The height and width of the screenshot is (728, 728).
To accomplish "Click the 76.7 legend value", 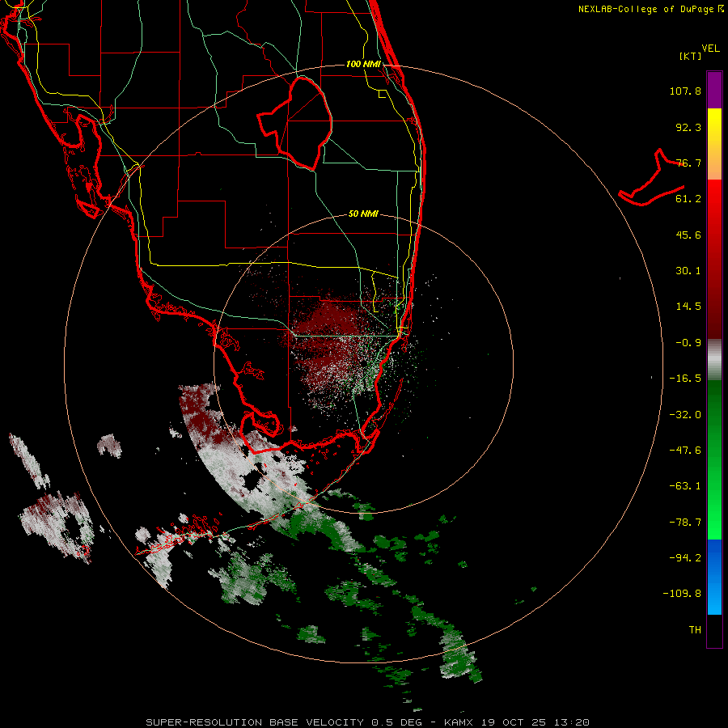I will (688, 163).
